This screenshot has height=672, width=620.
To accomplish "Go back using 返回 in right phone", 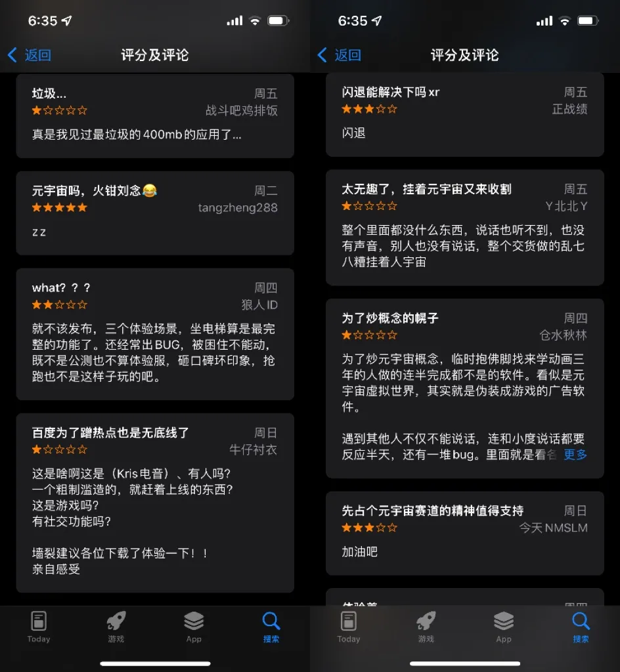I will 340,55.
